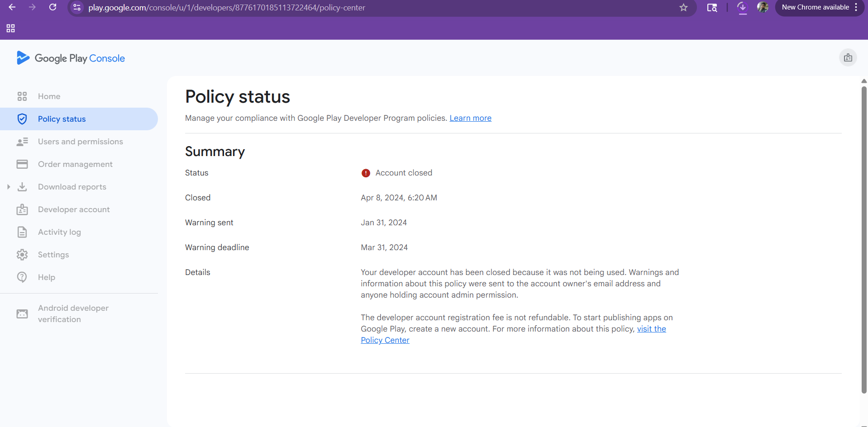Open the Developer account badge icon
Image resolution: width=868 pixels, height=427 pixels.
[x=22, y=209]
